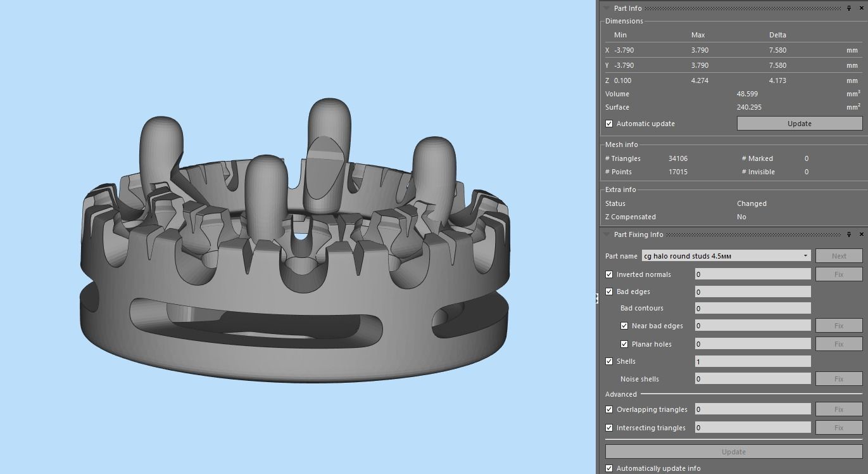The height and width of the screenshot is (474, 868).
Task: Click the Status value Changed
Action: point(752,203)
